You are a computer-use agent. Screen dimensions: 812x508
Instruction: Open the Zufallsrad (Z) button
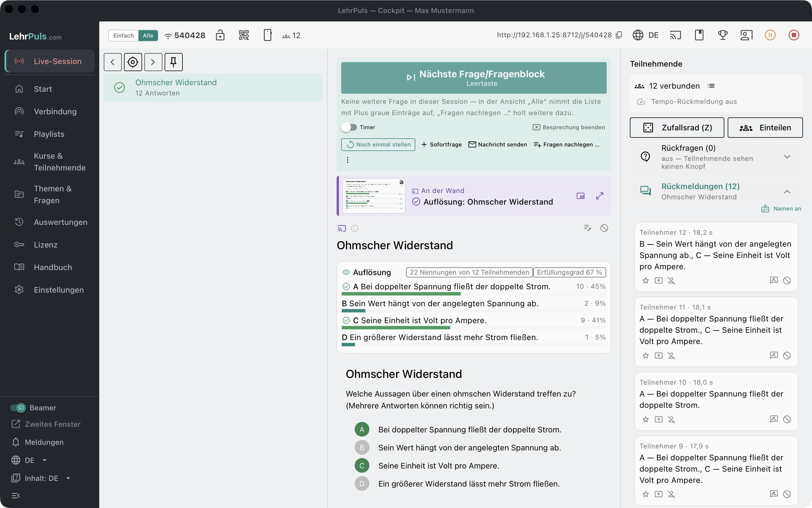tap(677, 128)
